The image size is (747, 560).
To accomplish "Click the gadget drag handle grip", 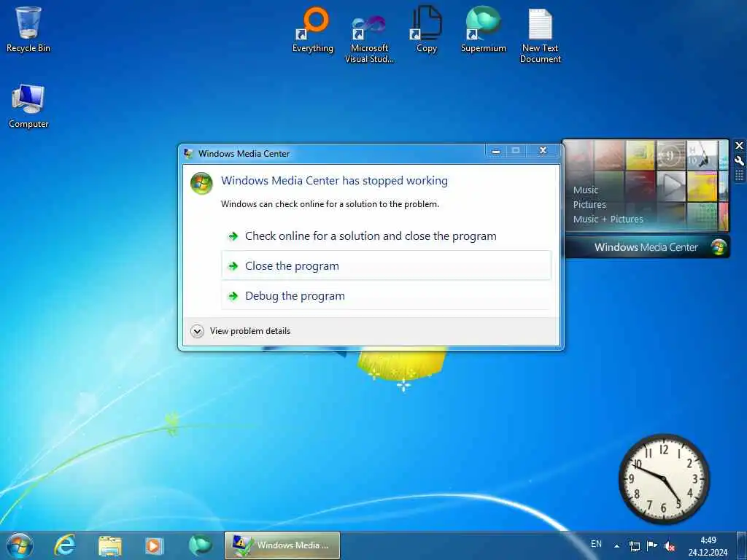I will (x=740, y=176).
